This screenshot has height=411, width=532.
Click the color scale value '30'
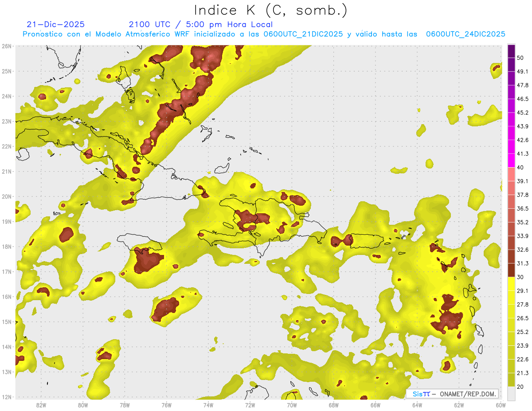[x=520, y=277]
